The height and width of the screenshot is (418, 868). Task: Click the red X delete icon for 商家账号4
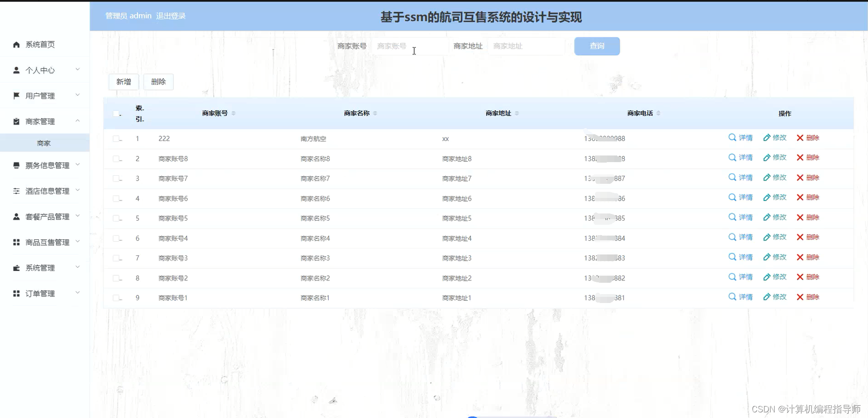click(800, 237)
